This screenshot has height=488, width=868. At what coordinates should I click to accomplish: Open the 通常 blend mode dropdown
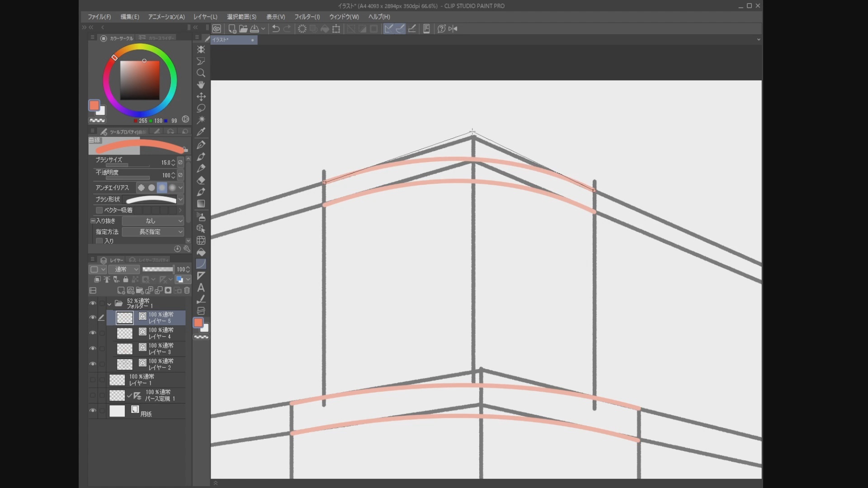(x=124, y=269)
